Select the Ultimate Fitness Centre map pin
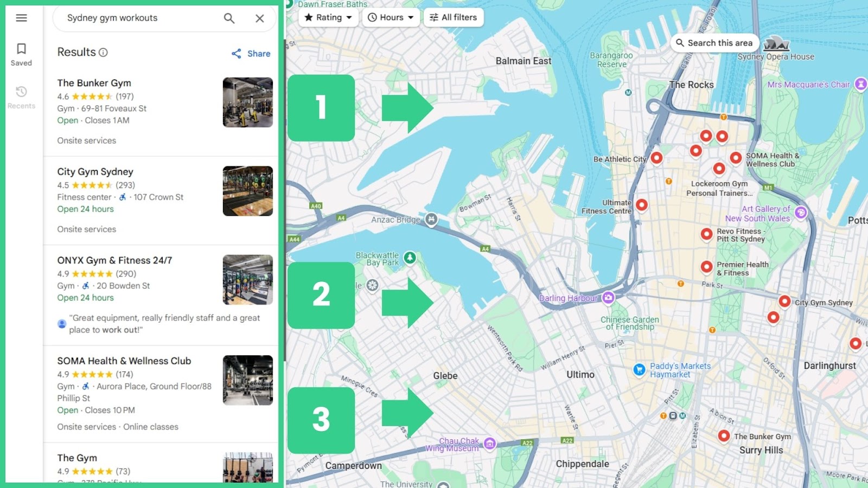The width and height of the screenshot is (868, 488). coord(642,204)
